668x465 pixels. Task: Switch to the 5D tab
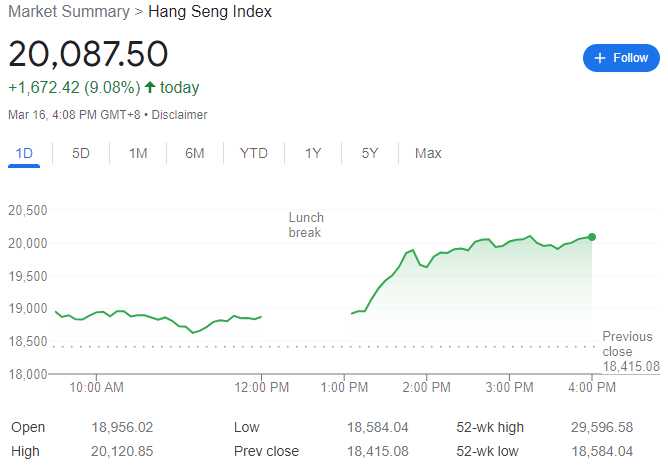point(81,153)
